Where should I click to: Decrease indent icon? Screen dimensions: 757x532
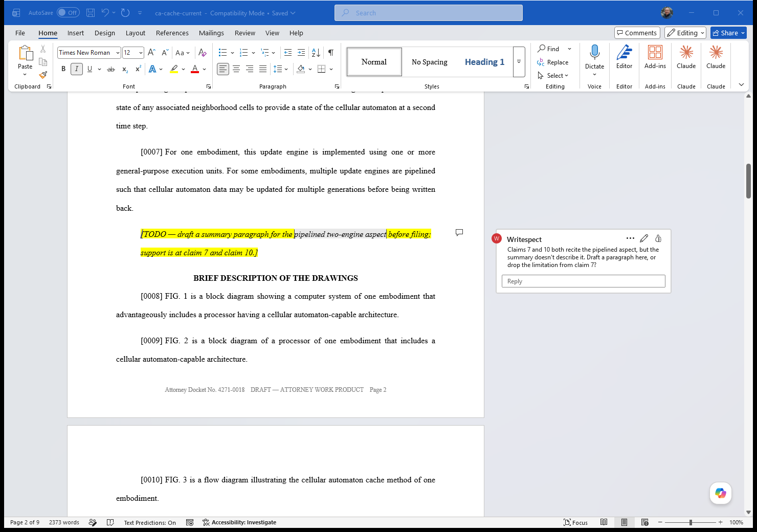pos(288,53)
